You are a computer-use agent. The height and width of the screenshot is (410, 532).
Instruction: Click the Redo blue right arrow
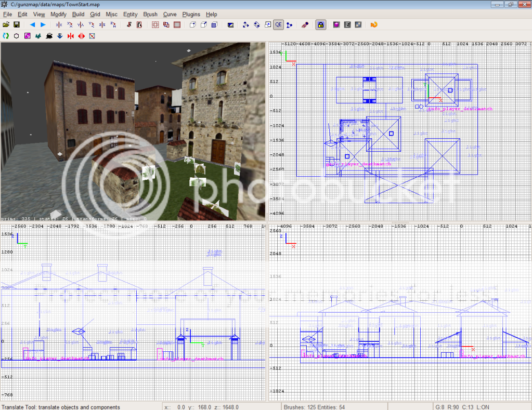(x=43, y=24)
